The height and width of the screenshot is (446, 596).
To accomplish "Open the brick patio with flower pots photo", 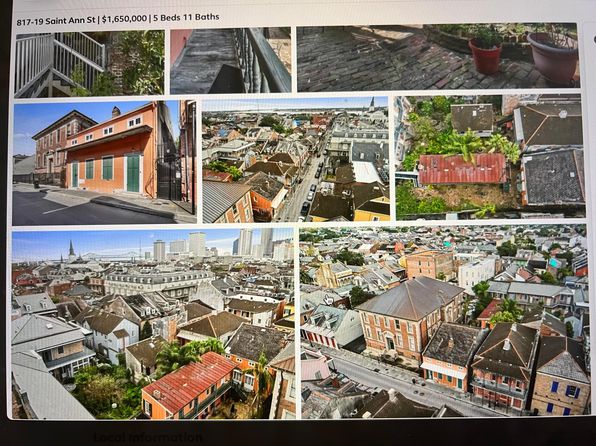I will click(x=438, y=57).
